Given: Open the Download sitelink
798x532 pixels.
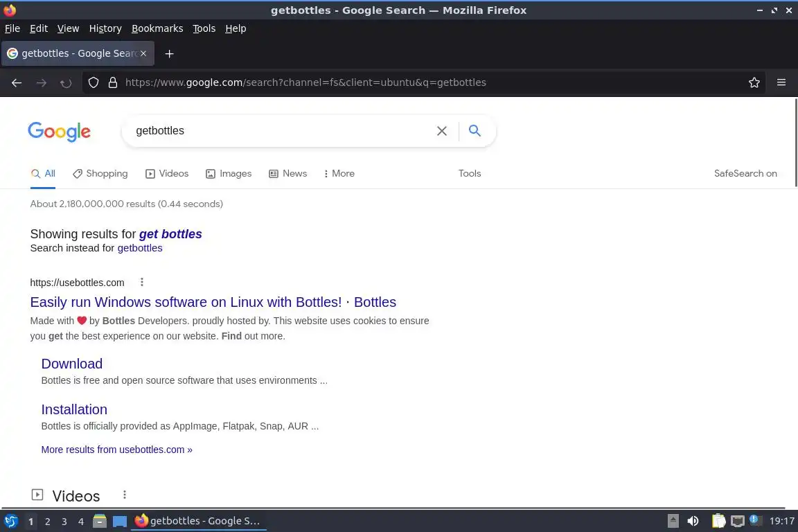Looking at the screenshot, I should [x=72, y=364].
